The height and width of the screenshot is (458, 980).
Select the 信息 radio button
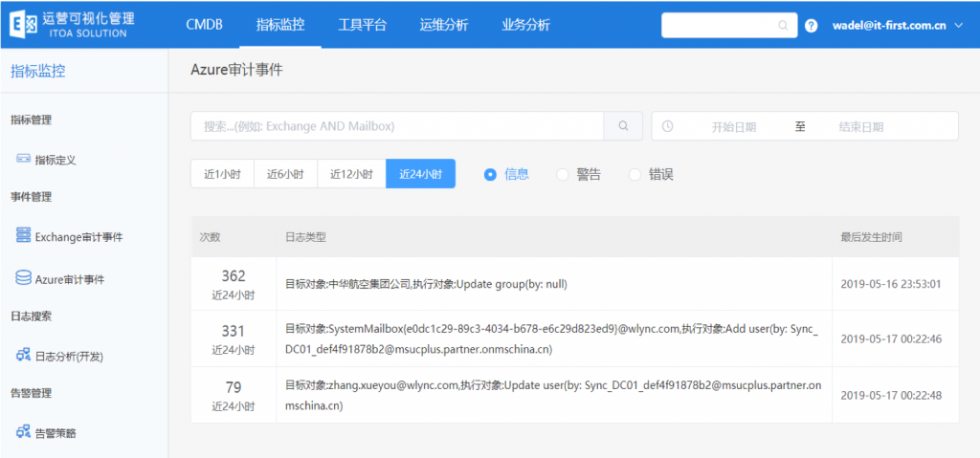(490, 175)
